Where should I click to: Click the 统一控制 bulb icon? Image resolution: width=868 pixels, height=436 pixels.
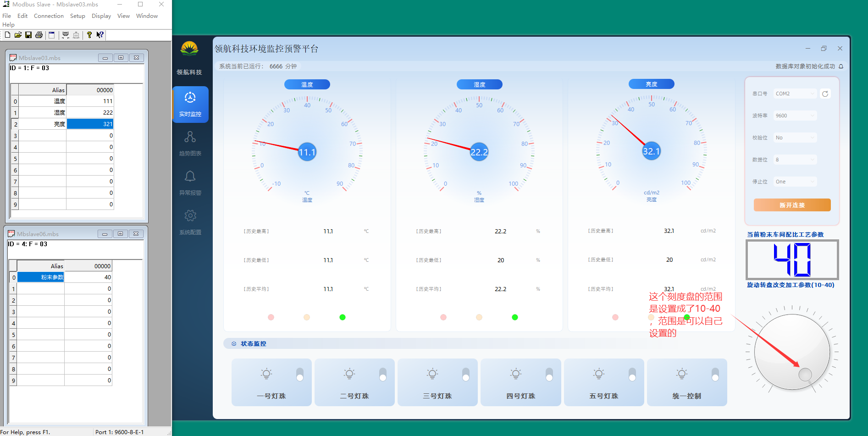pos(682,374)
